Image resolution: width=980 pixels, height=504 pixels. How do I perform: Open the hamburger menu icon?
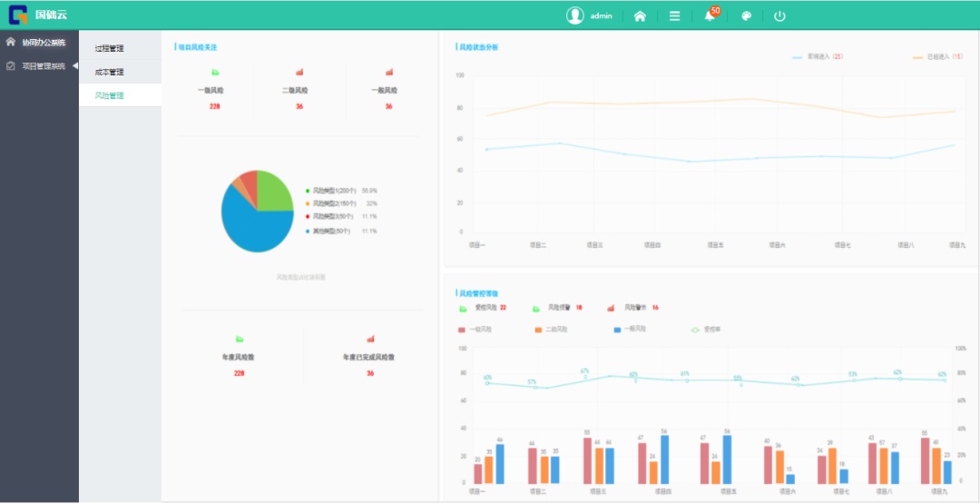point(674,15)
